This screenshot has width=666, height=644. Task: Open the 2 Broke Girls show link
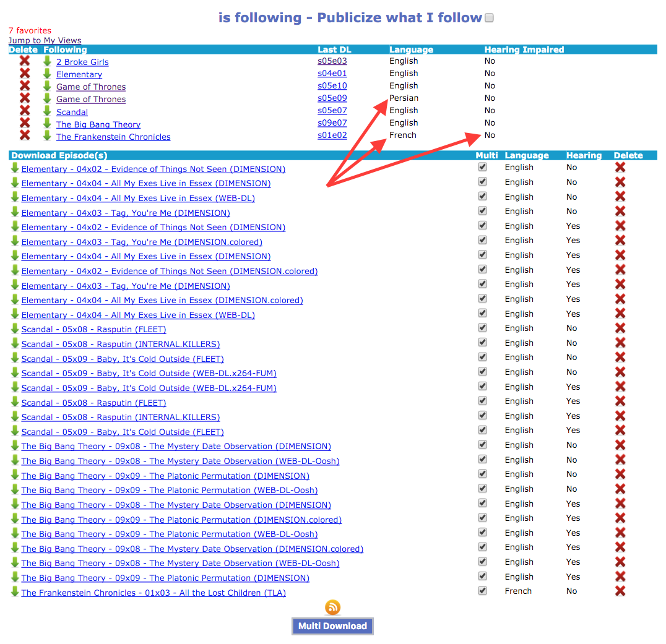[82, 62]
